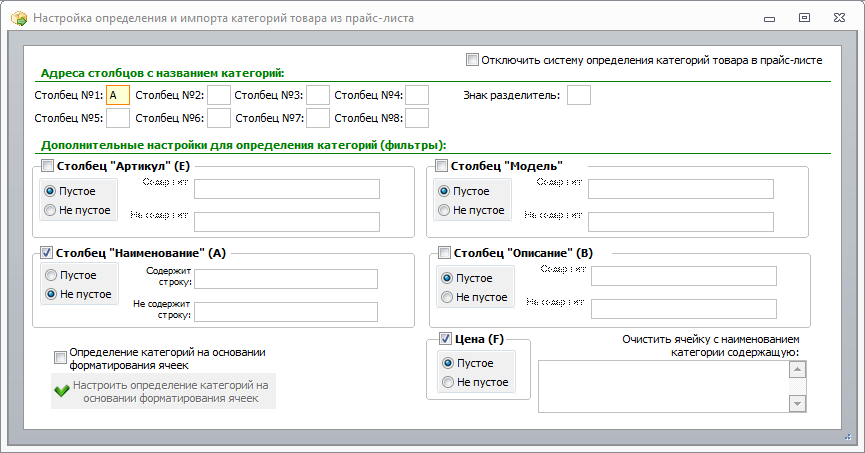Select 'Не пустое' in the Артикул group
This screenshot has height=453, width=865.
(50, 210)
